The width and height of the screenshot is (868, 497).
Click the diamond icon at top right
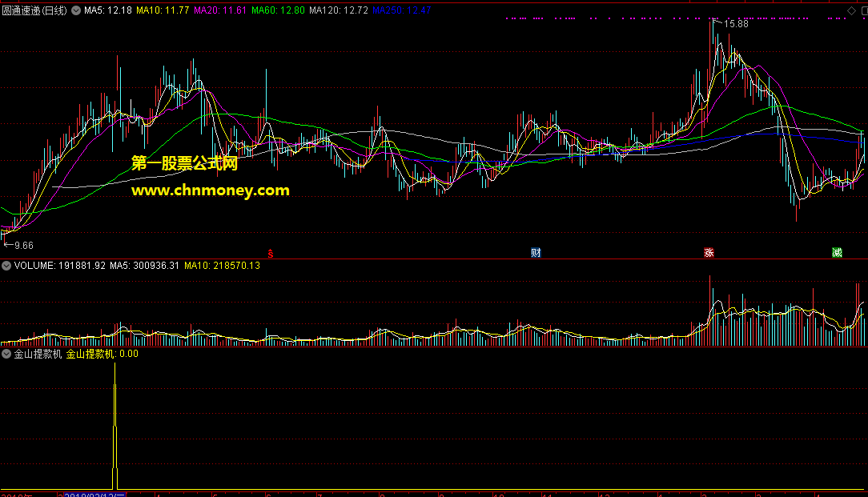[x=851, y=10]
